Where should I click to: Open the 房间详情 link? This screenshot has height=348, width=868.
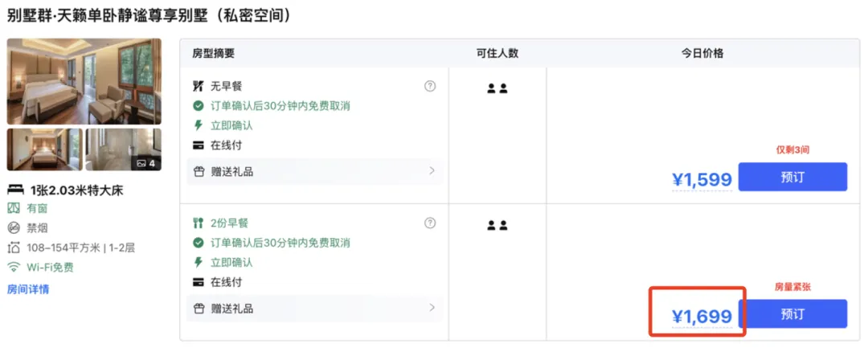pyautogui.click(x=28, y=289)
